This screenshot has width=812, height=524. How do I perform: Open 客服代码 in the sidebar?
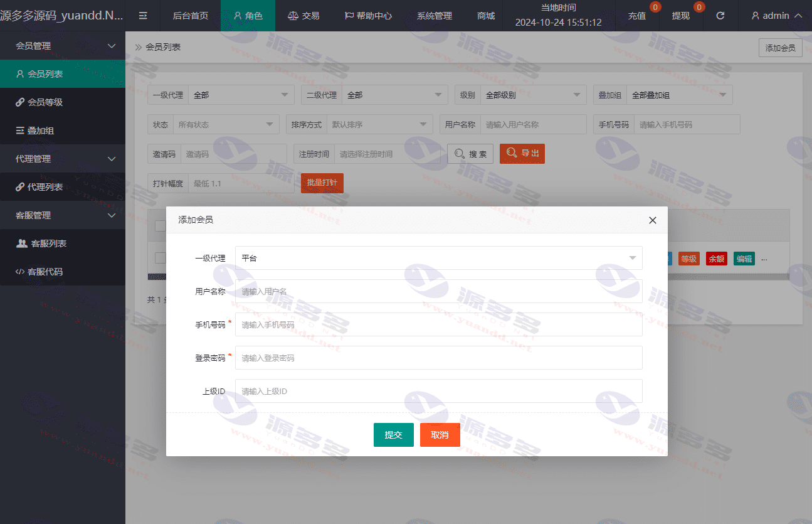click(63, 272)
